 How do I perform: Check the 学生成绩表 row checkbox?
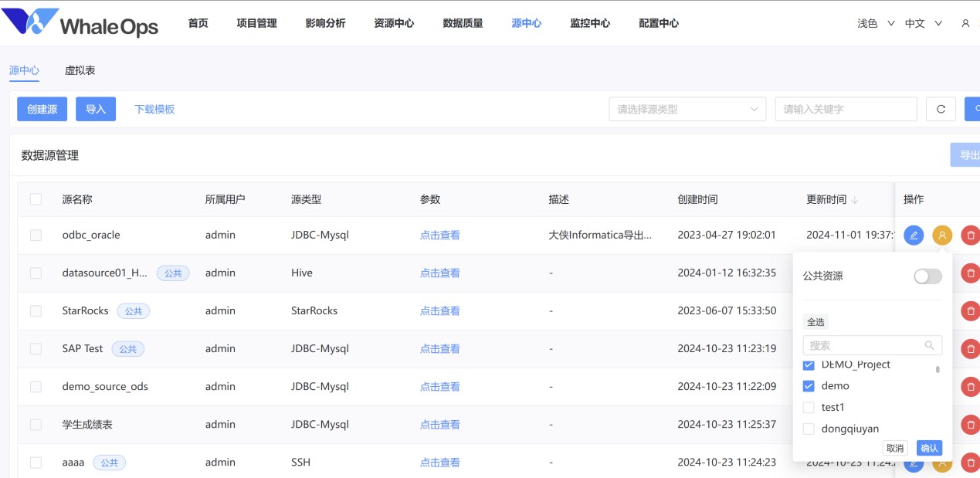click(36, 424)
